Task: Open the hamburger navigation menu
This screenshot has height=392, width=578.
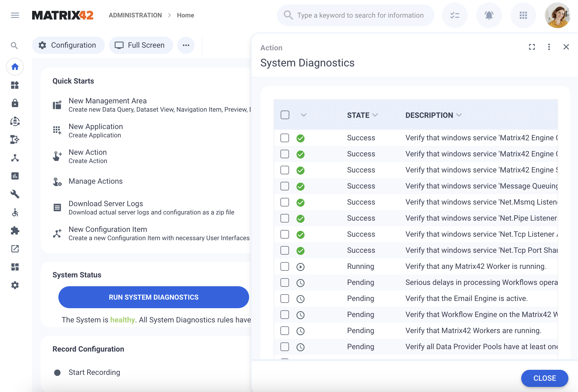Action: 15,15
